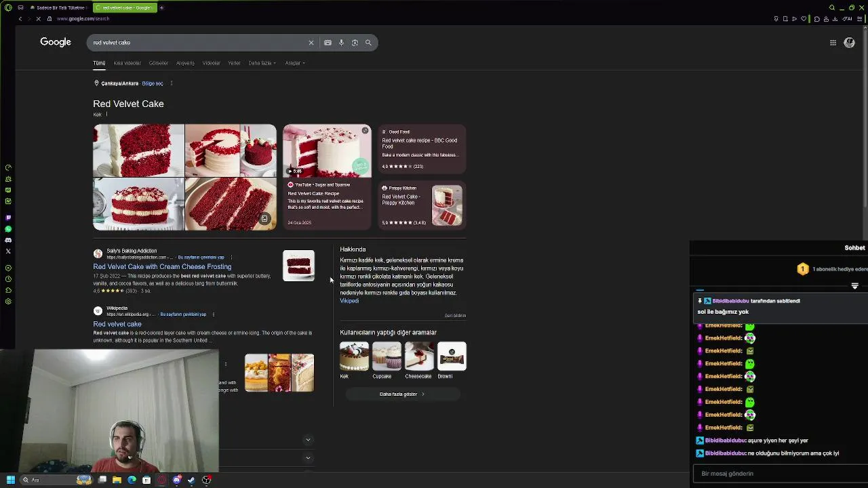The image size is (868, 488).
Task: Open WhatsApp in the Opera sidebar
Action: click(8, 229)
